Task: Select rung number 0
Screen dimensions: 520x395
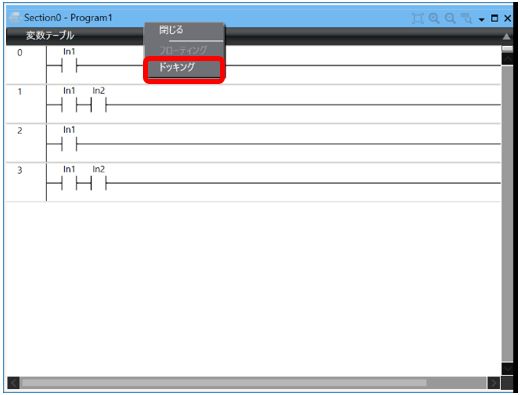Action: (20, 53)
